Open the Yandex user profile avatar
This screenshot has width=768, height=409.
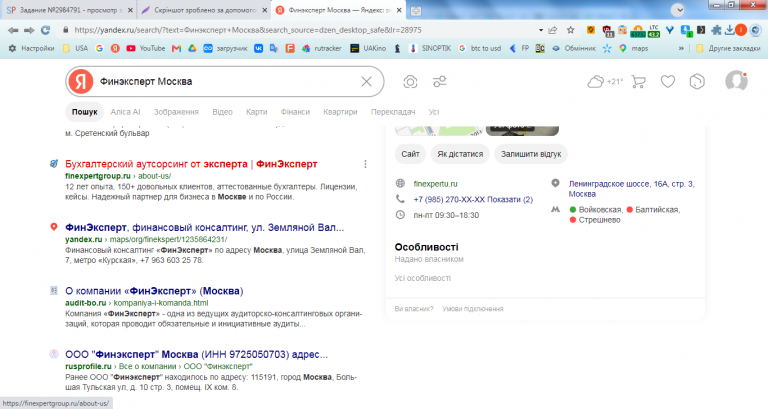tap(736, 81)
